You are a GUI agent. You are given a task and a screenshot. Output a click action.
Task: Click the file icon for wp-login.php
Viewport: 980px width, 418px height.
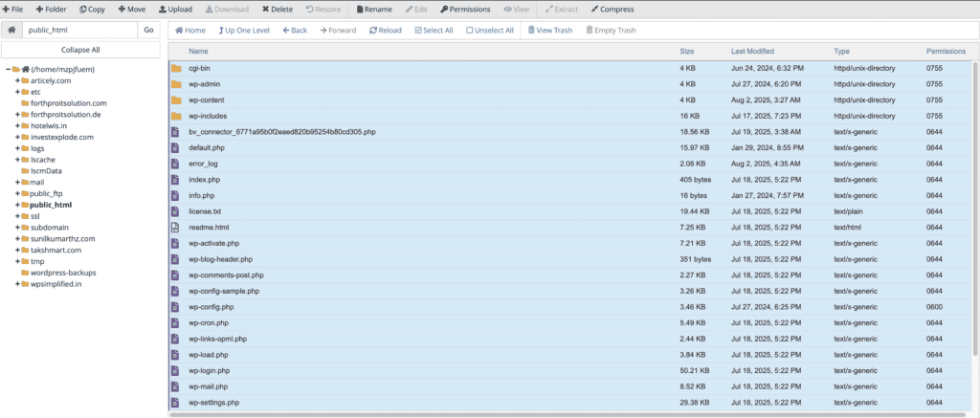pos(175,370)
